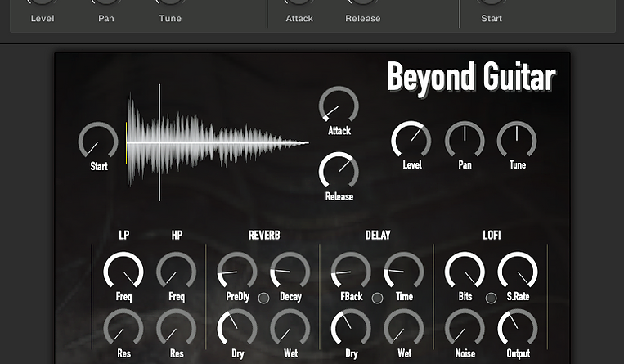Image resolution: width=624 pixels, height=364 pixels.
Task: Click the Delay FBack knob
Action: tap(351, 271)
